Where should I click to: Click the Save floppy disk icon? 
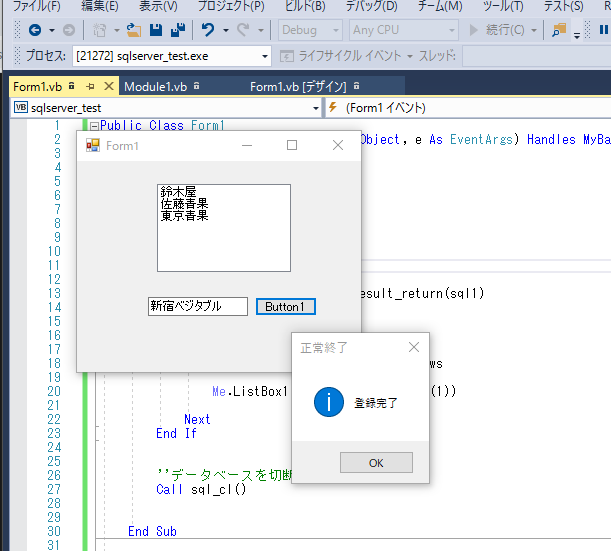point(154,30)
